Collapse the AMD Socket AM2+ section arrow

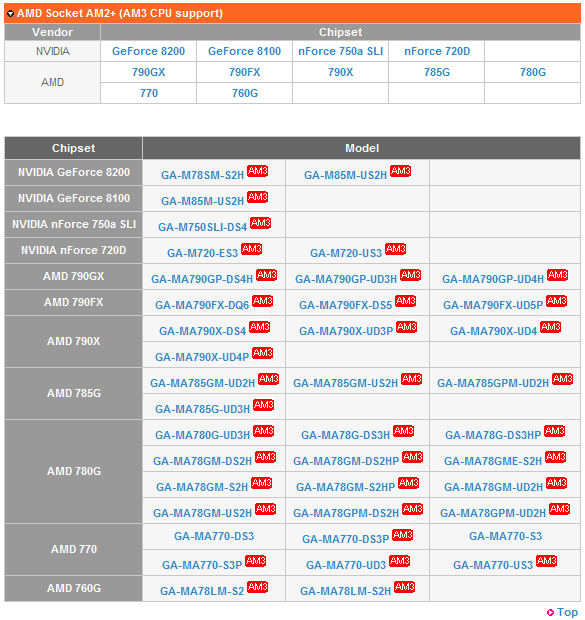pyautogui.click(x=11, y=14)
